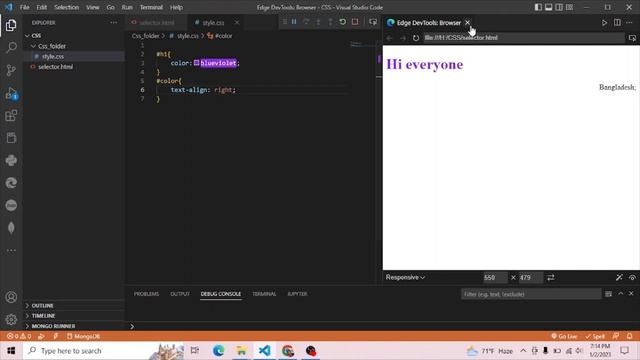
Task: Click the device width field 550
Action: coord(495,278)
